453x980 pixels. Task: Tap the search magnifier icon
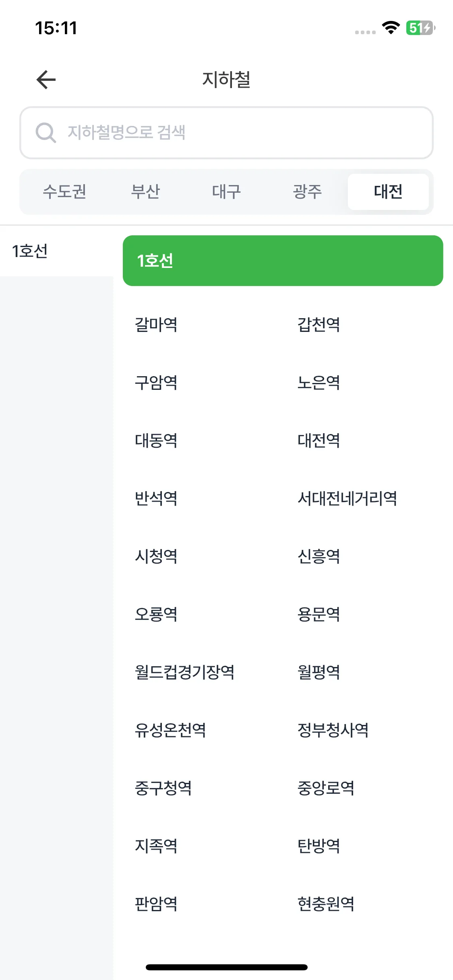pos(46,132)
